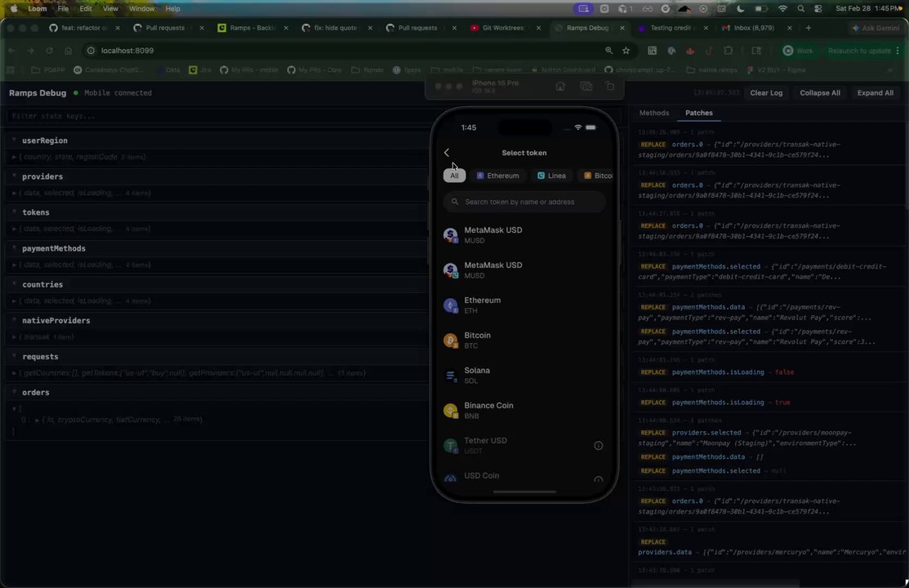Reload the localhost page
909x588 pixels.
click(49, 51)
